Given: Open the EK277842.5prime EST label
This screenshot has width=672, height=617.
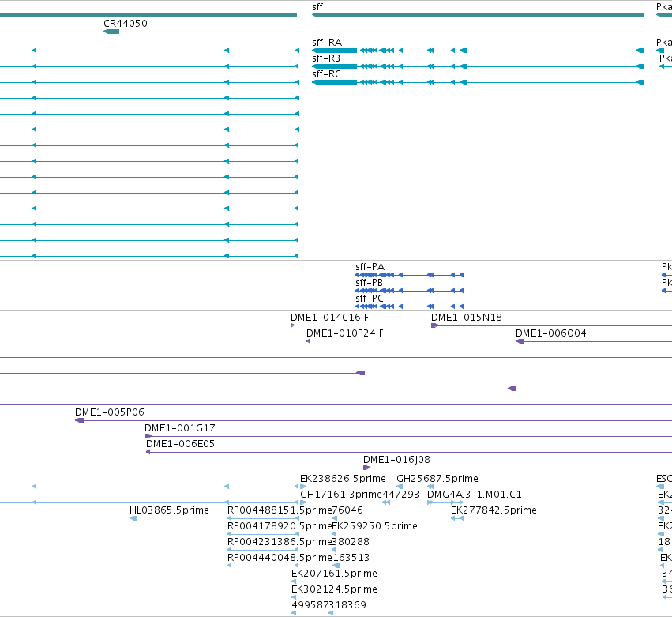Looking at the screenshot, I should point(494,510).
